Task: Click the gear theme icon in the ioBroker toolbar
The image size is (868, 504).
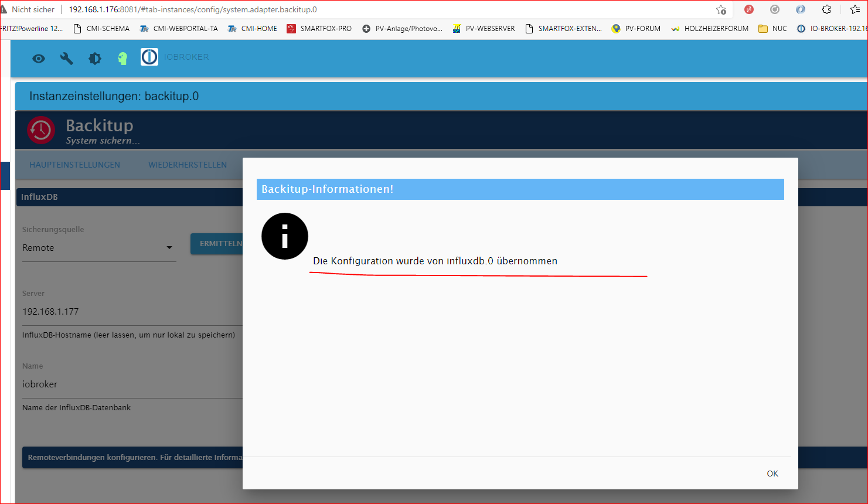Action: 95,58
